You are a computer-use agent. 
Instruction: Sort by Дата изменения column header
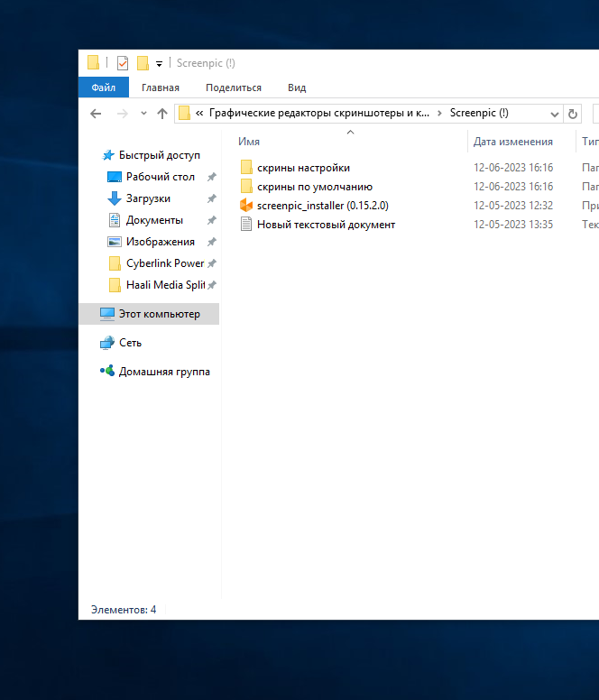click(513, 142)
